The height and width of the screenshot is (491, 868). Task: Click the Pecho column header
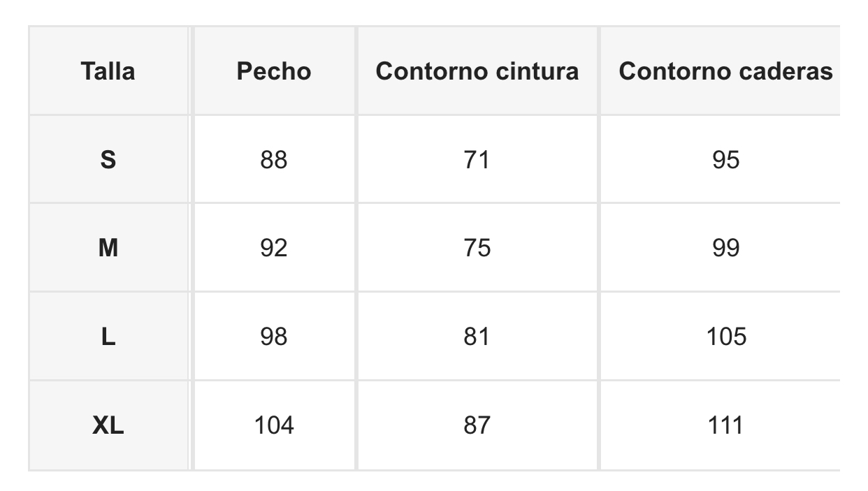click(274, 71)
